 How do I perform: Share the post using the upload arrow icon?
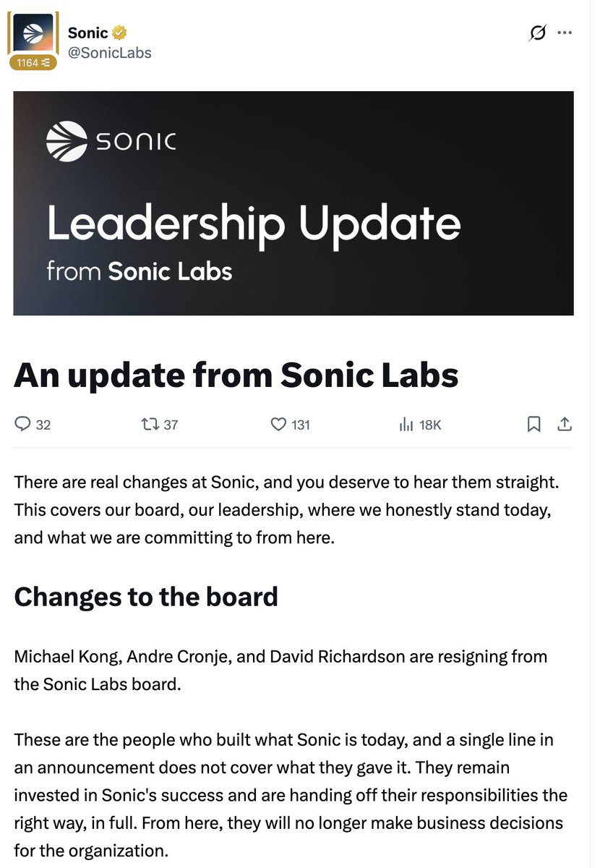565,425
